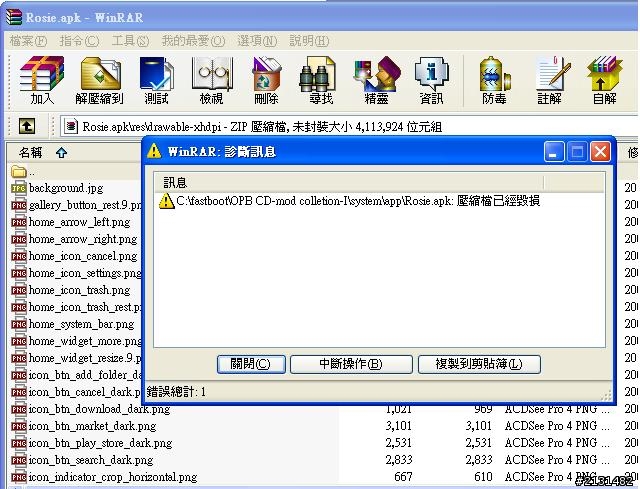This screenshot has width=640, height=489.
Task: Close the diagnostic messages dialog with X
Action: click(x=600, y=152)
